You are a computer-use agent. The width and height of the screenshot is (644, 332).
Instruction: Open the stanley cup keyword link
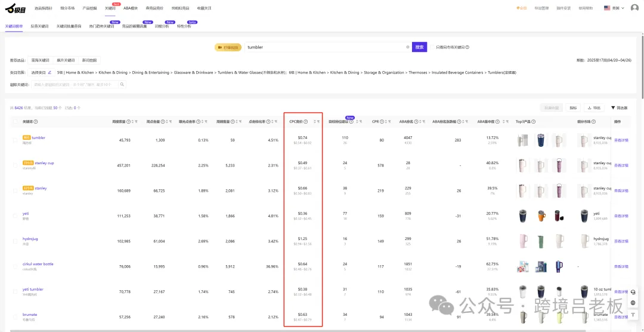point(44,163)
